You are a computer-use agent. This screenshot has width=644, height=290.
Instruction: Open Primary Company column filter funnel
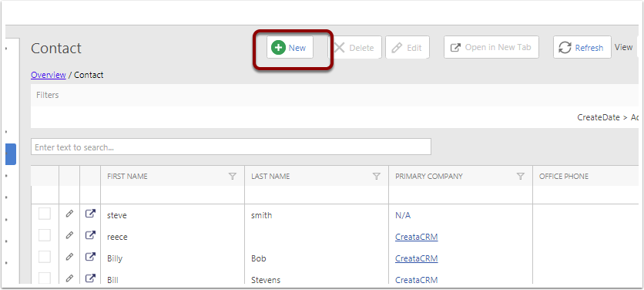pyautogui.click(x=521, y=176)
